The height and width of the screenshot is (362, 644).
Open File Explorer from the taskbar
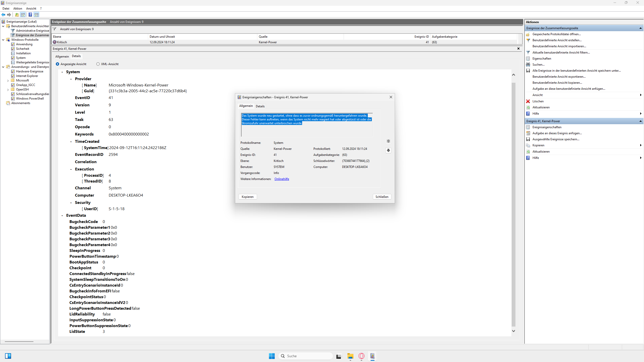[350, 356]
